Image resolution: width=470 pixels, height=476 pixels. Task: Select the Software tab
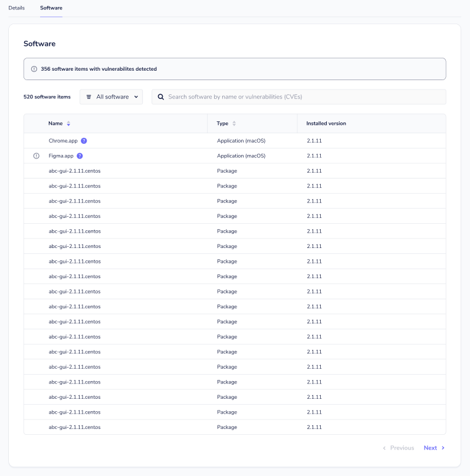point(51,8)
